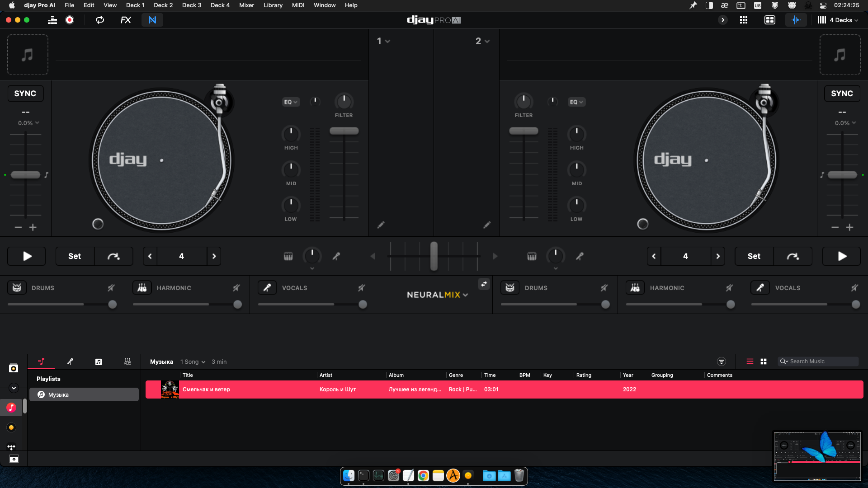
Task: Open the Library menu in menu bar
Action: (273, 5)
